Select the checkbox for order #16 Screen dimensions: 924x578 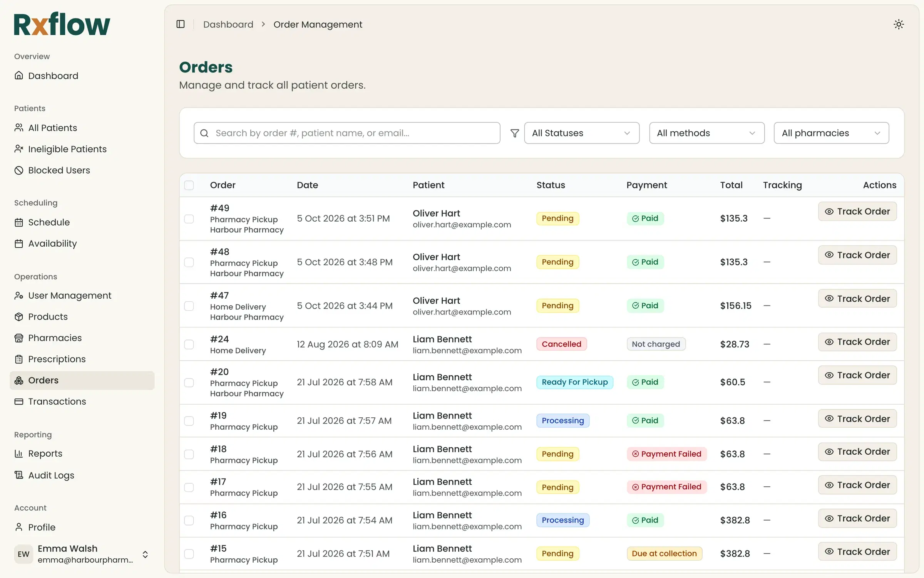point(189,520)
